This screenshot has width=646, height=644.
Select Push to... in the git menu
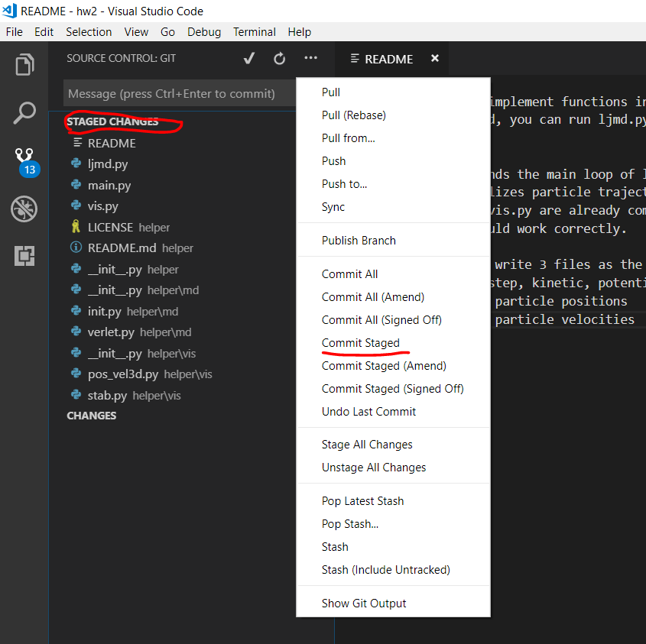pyautogui.click(x=393, y=184)
